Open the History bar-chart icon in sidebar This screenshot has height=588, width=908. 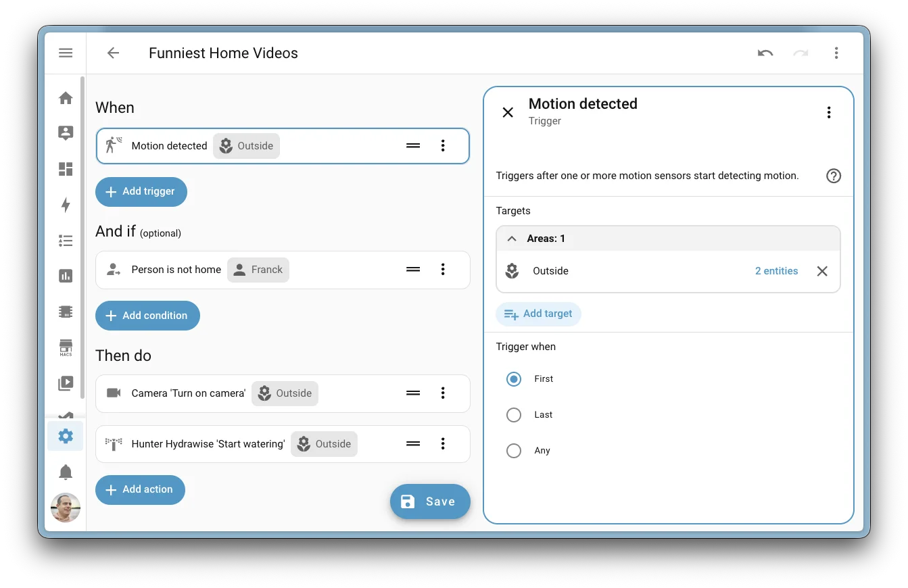click(x=65, y=276)
